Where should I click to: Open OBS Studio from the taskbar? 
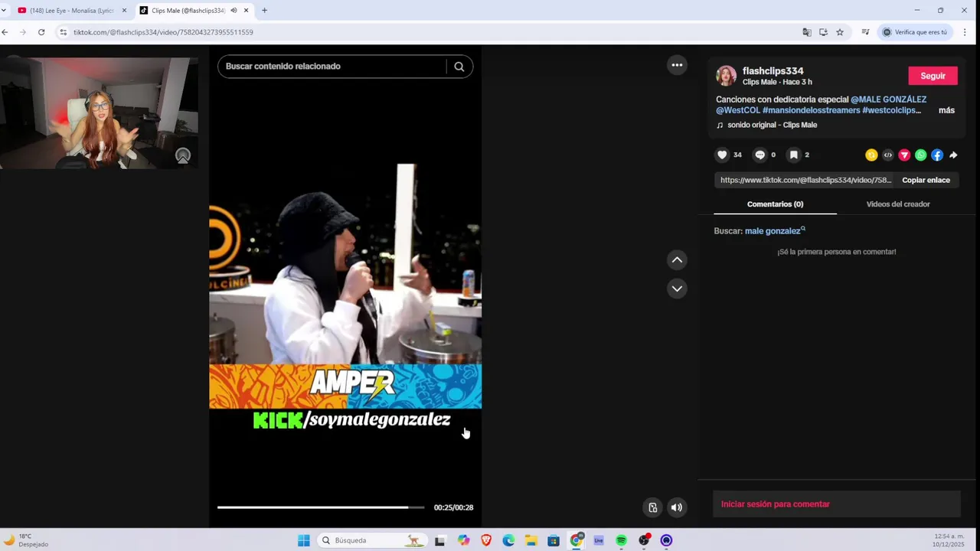pos(644,540)
